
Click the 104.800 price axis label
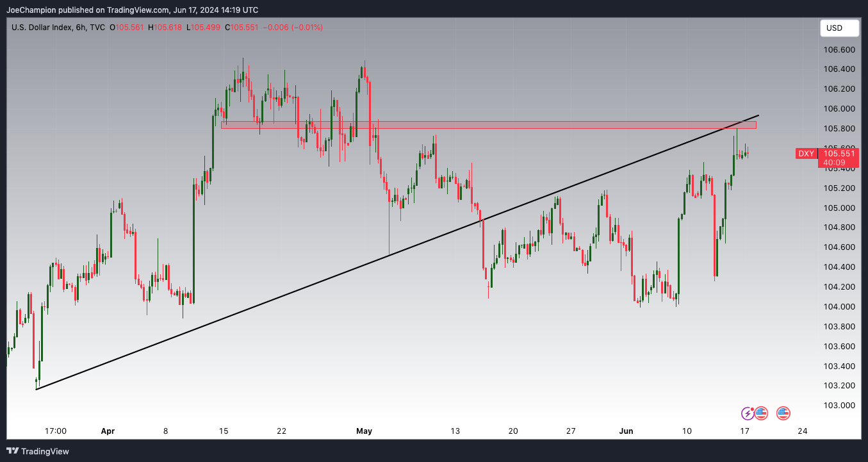click(x=839, y=227)
